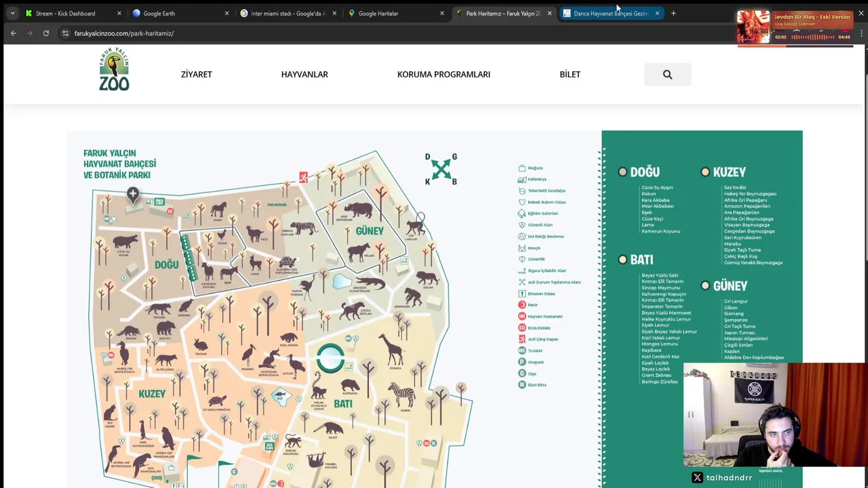The image size is (868, 488).
Task: Click the compass direction icon on map
Action: click(441, 169)
